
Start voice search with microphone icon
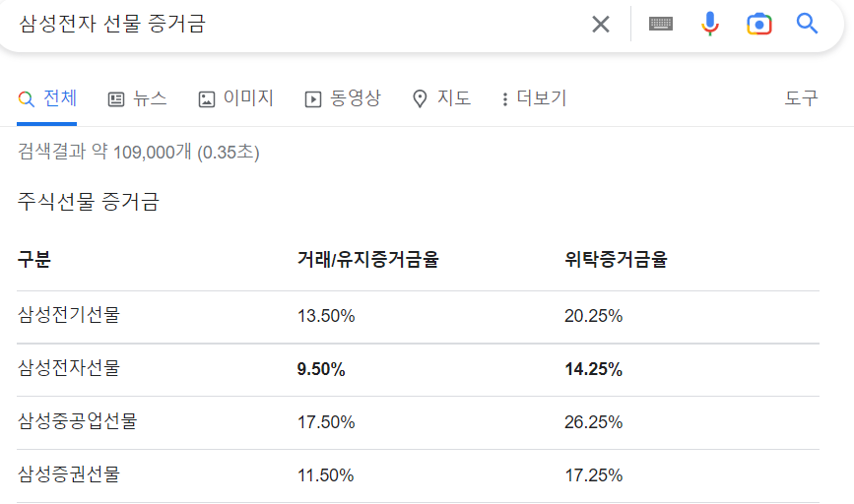click(x=710, y=24)
